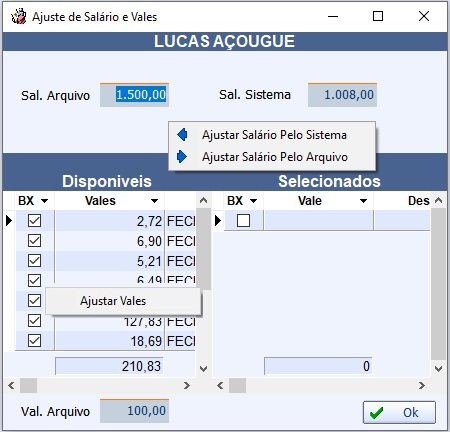Click the Ok button
The height and width of the screenshot is (432, 450).
click(399, 413)
